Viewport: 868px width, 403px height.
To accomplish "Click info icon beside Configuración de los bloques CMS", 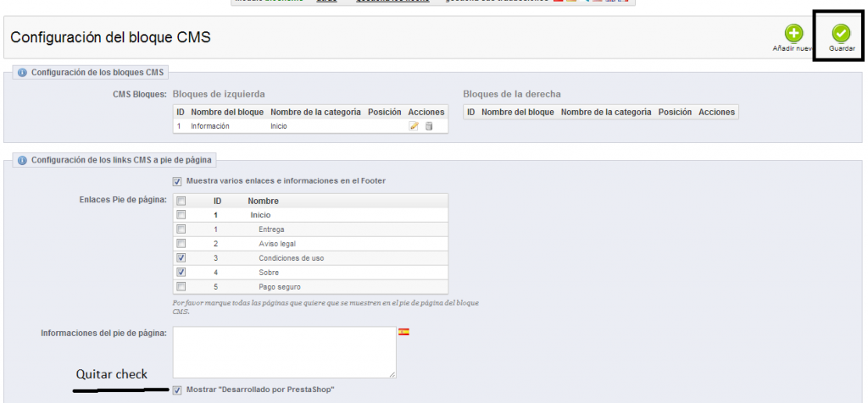I will coord(22,73).
